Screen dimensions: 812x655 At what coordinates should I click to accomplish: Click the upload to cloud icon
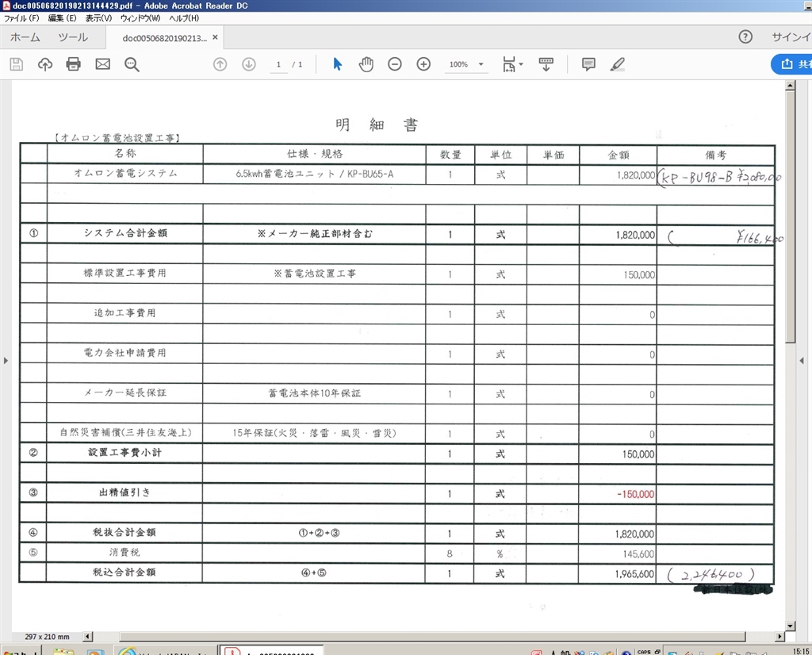click(x=45, y=64)
